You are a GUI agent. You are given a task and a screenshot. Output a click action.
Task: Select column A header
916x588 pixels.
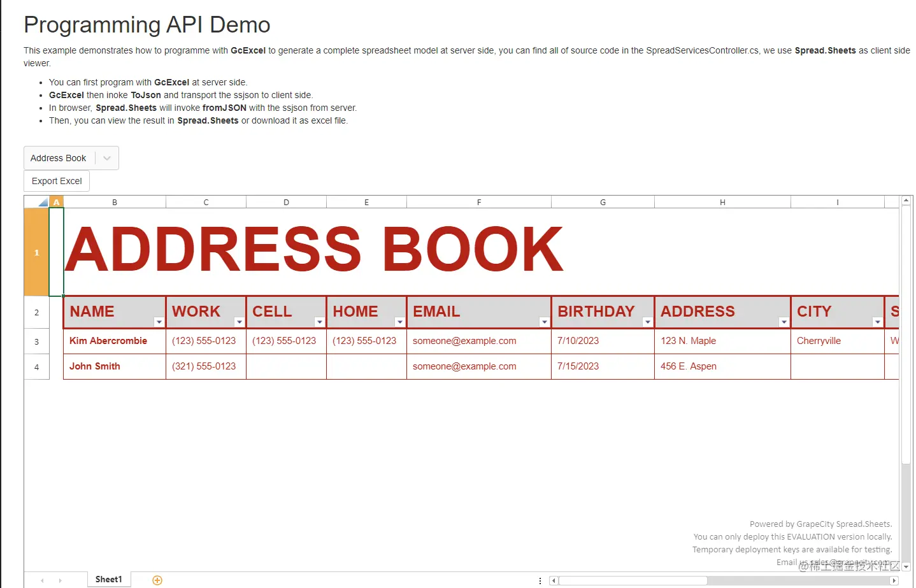(x=57, y=202)
